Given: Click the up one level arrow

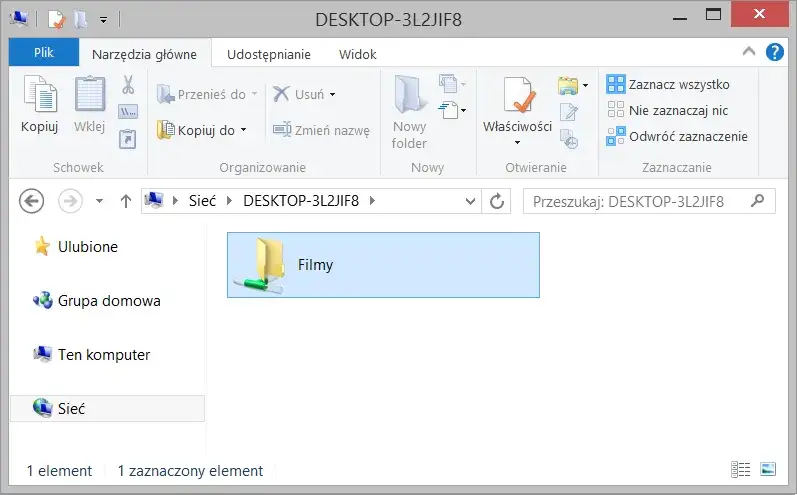Looking at the screenshot, I should (x=126, y=201).
